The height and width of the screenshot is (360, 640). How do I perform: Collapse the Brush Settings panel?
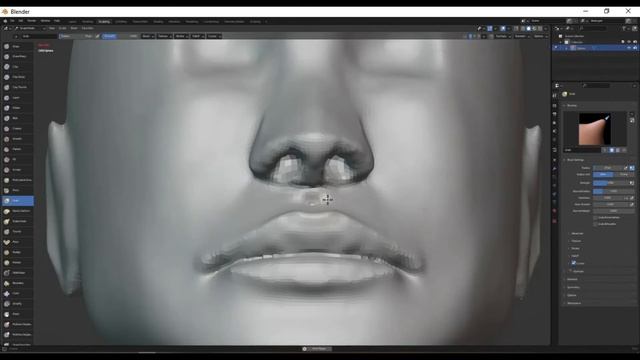576,160
